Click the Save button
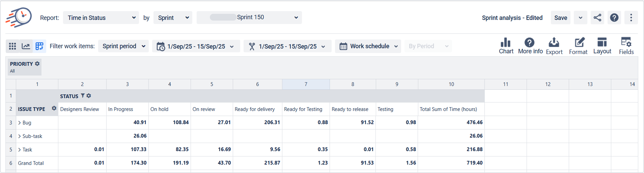 pos(561,18)
